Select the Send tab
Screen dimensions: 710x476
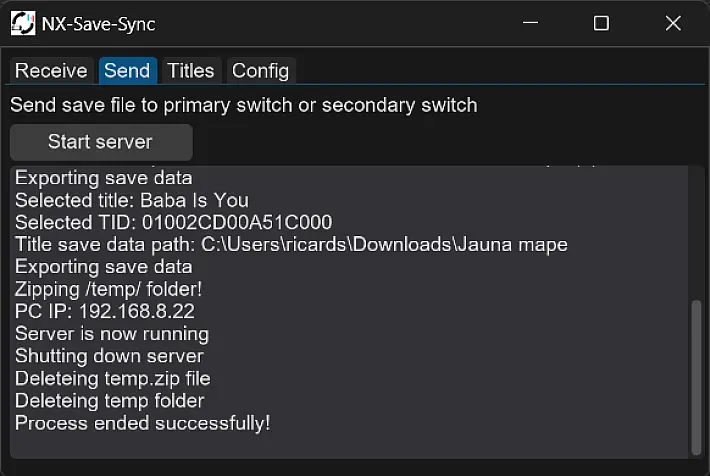[x=127, y=71]
